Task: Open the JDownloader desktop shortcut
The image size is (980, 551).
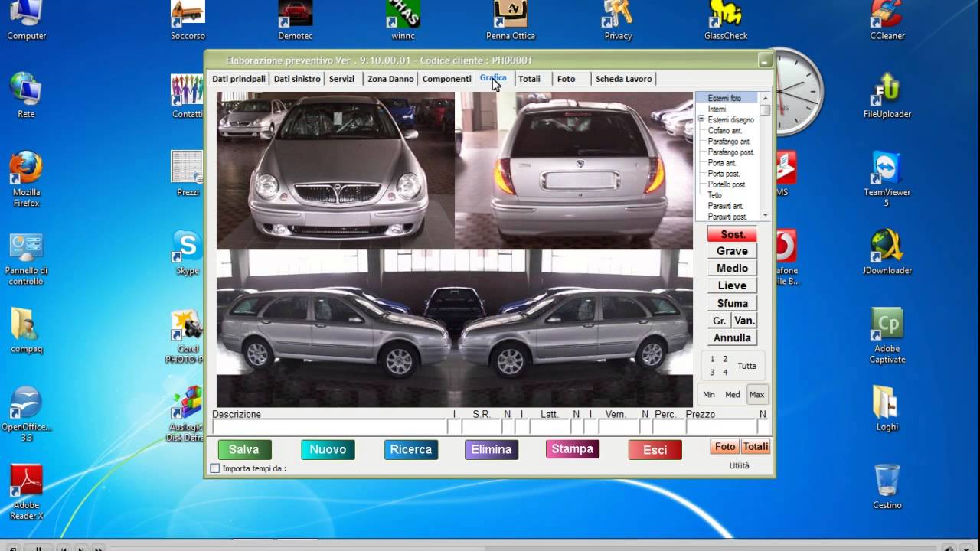Action: (x=887, y=253)
